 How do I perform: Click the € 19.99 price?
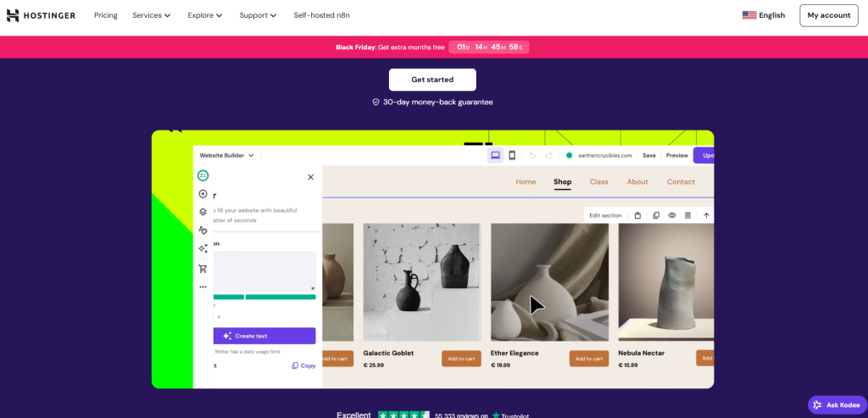click(500, 365)
